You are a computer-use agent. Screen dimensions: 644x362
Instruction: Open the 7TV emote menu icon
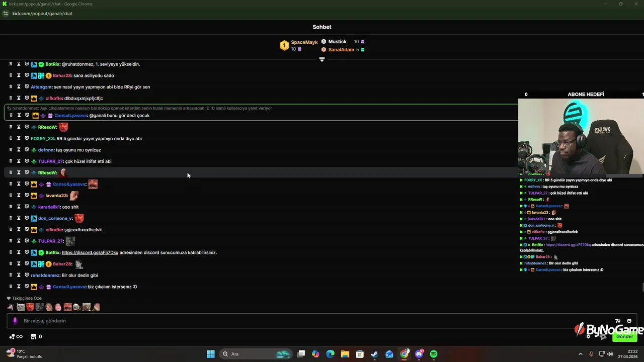coord(618,321)
